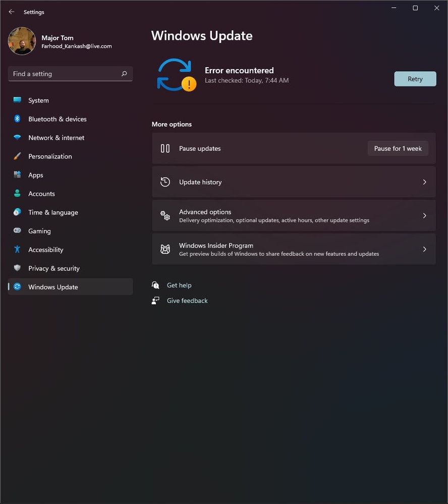
Task: Click the back arrow in Settings
Action: 11,11
